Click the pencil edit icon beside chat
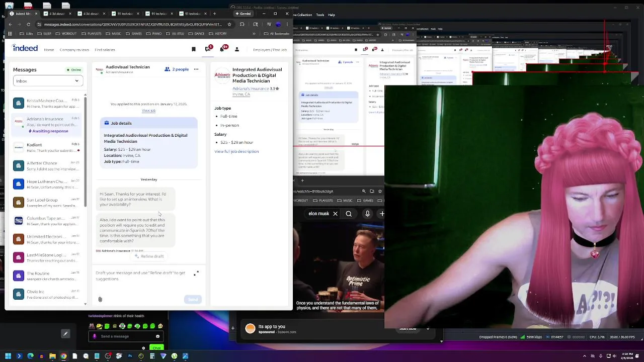Image resolution: width=644 pixels, height=362 pixels. [x=65, y=333]
